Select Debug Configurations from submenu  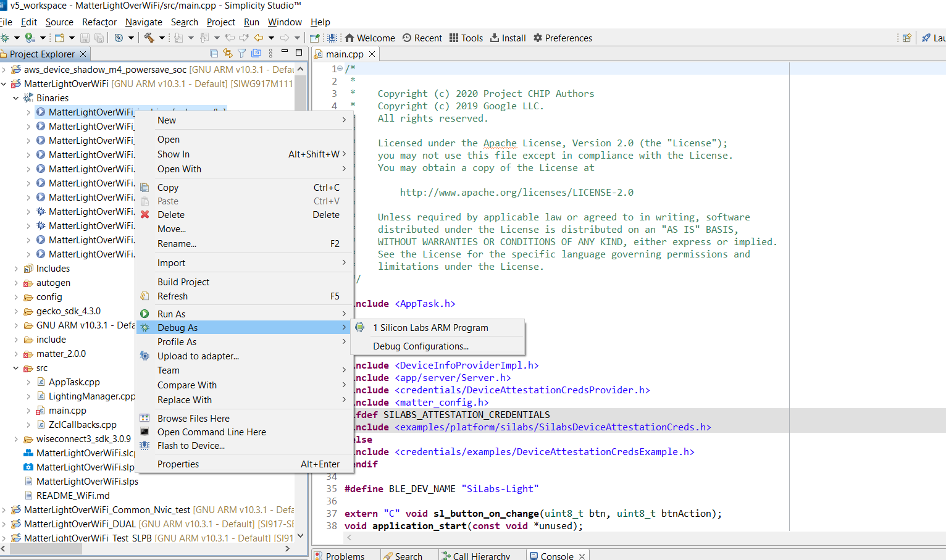click(x=421, y=346)
